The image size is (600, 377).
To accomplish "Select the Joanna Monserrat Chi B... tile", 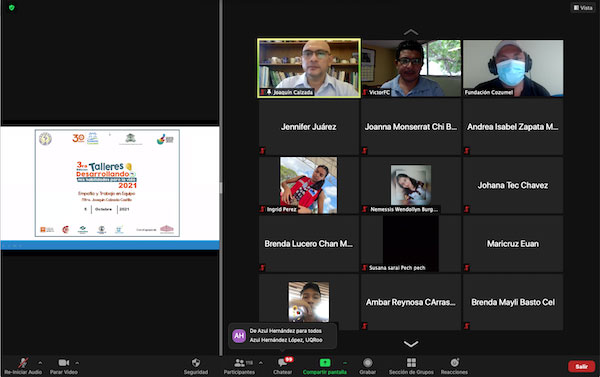I will pos(411,127).
